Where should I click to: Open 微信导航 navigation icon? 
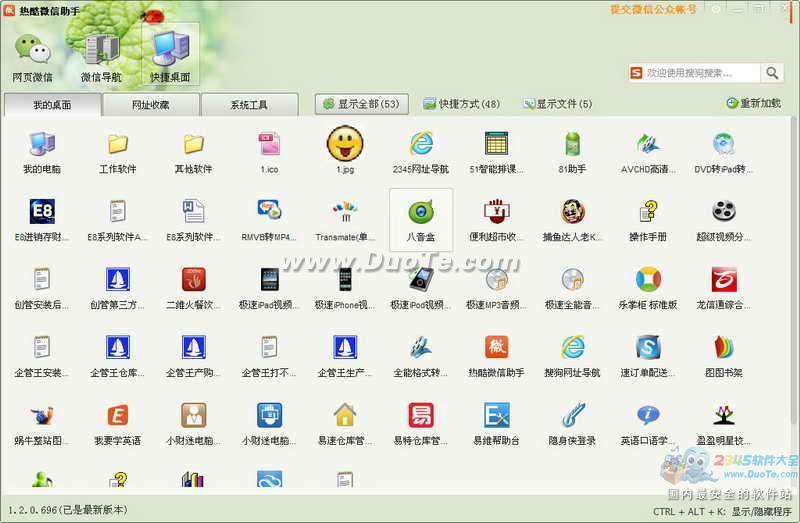click(101, 58)
